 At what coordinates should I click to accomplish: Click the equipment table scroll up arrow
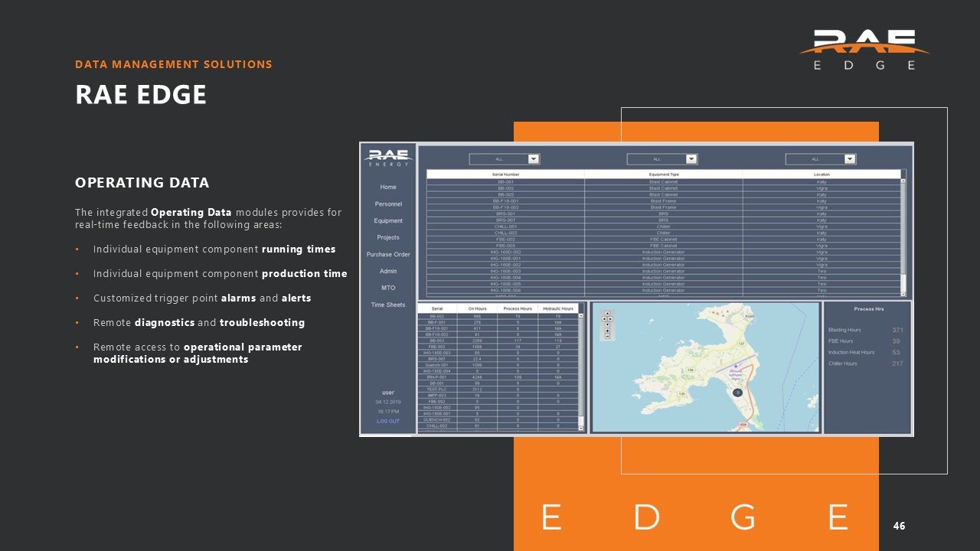903,181
